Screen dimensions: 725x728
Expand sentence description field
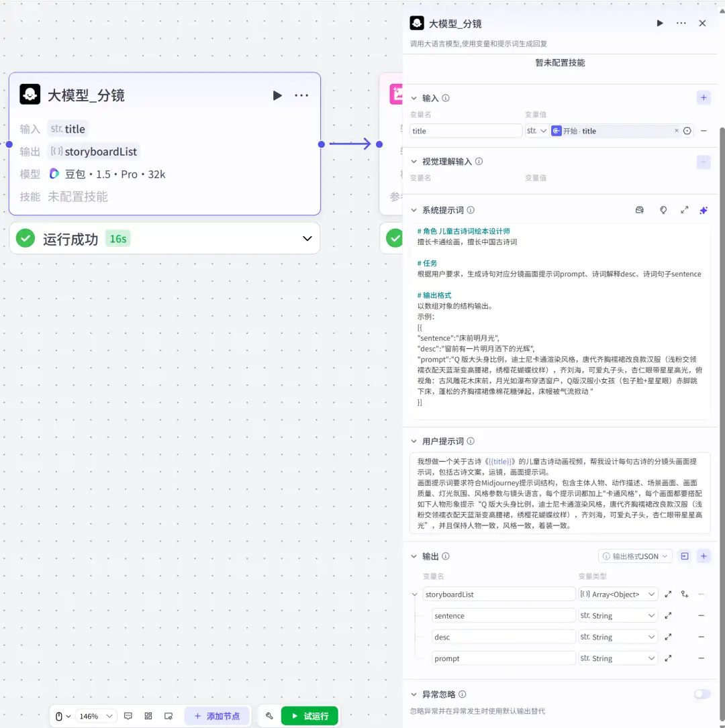click(x=668, y=616)
